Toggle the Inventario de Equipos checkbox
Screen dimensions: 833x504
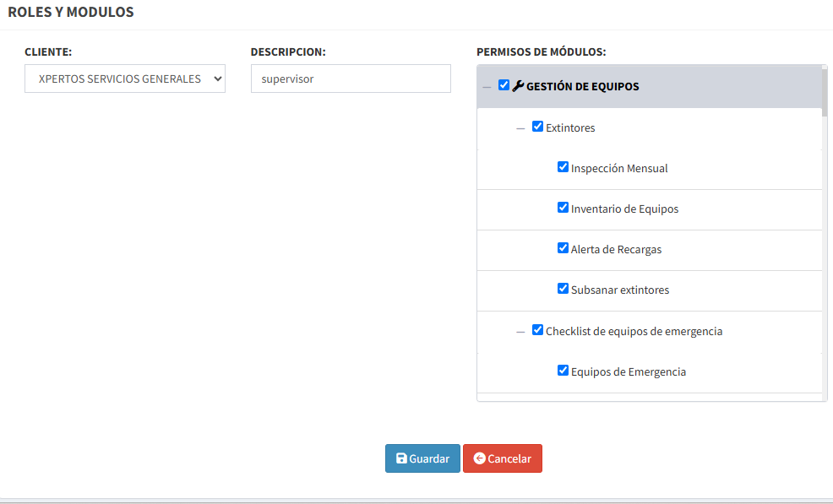tap(563, 207)
